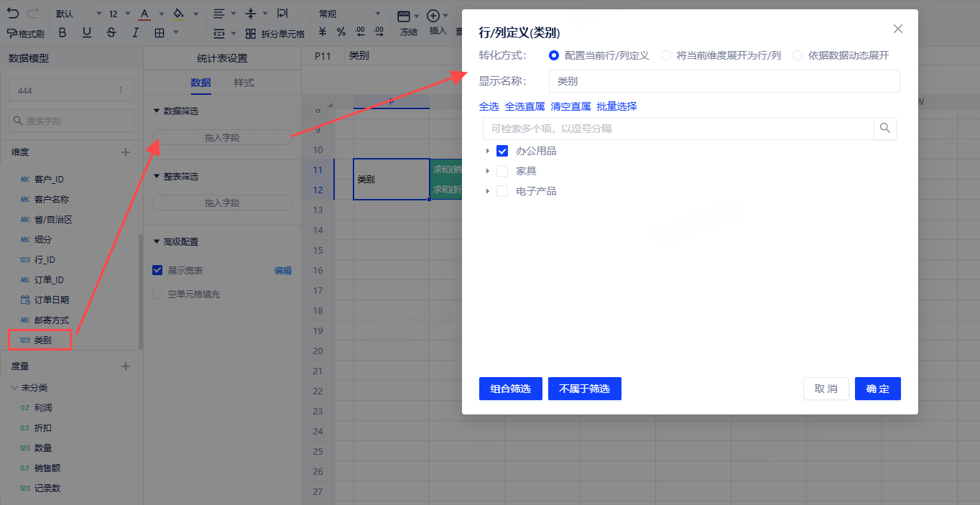This screenshot has width=980, height=505.
Task: Click the format painter (格式刷) tool
Action: point(26,33)
